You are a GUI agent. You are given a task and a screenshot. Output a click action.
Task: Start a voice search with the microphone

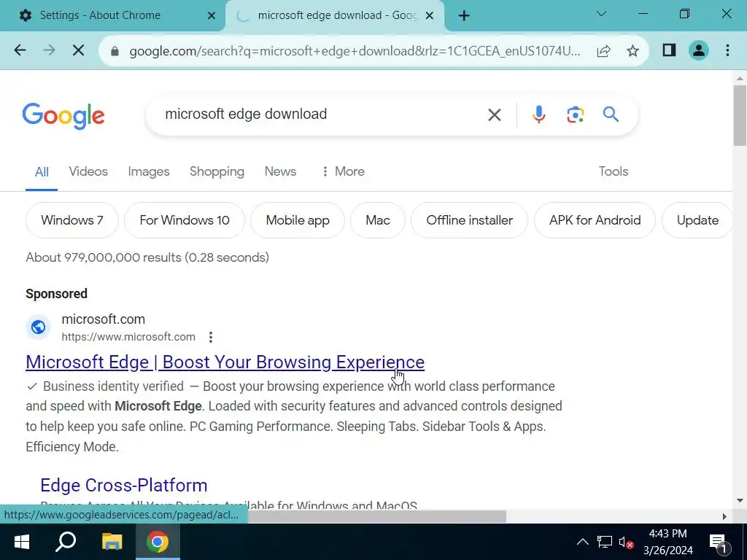(x=539, y=114)
